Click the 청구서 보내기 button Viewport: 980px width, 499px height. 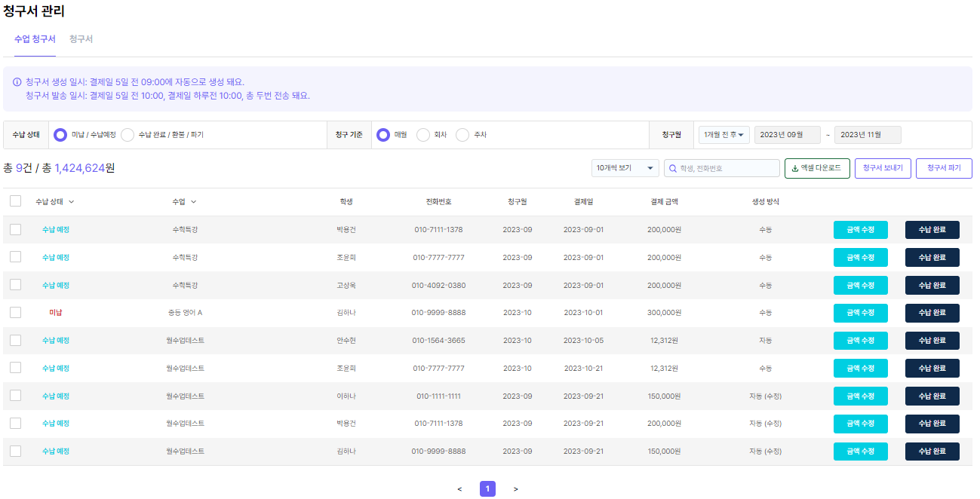[883, 168]
